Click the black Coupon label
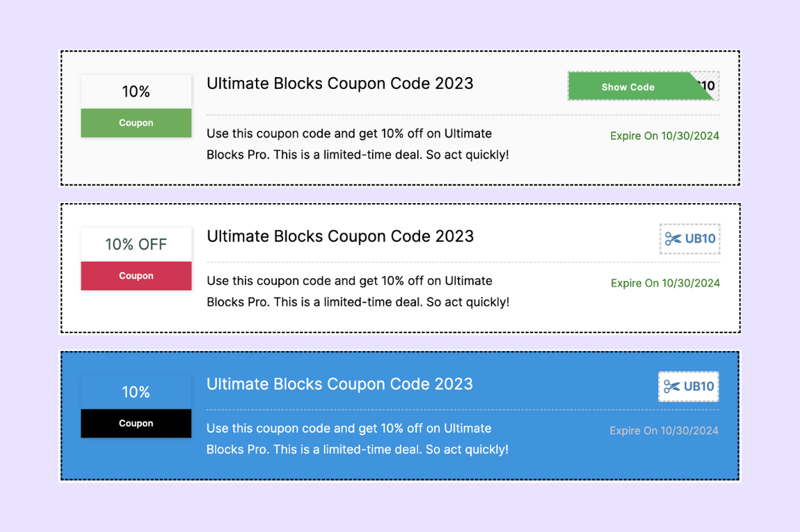 tap(136, 424)
